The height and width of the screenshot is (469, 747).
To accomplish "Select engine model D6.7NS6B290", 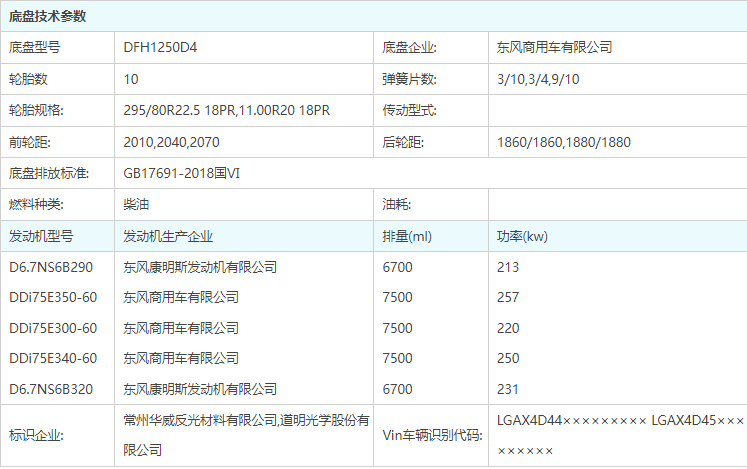I will (51, 267).
